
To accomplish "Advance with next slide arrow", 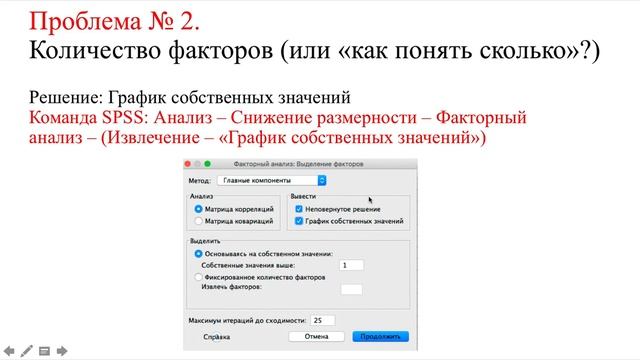I will pyautogui.click(x=62, y=351).
